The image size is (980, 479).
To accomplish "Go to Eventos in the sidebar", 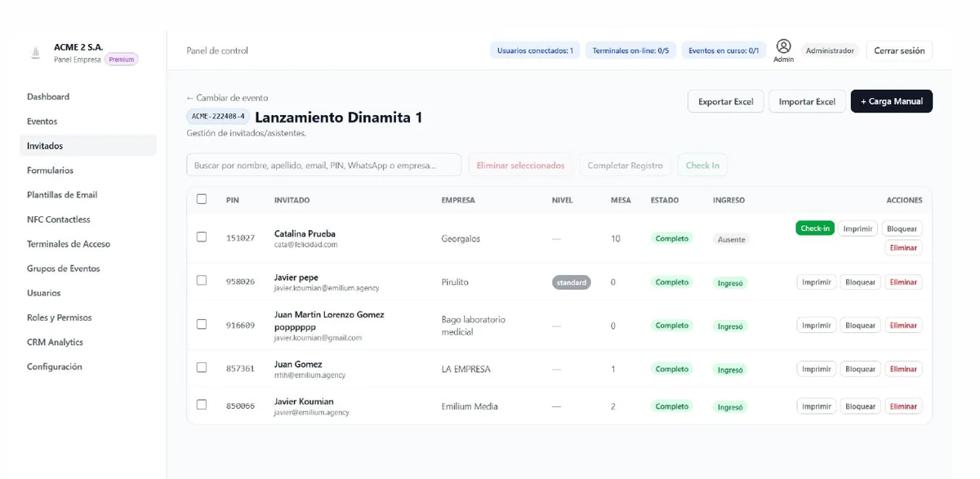I will pos(88,121).
